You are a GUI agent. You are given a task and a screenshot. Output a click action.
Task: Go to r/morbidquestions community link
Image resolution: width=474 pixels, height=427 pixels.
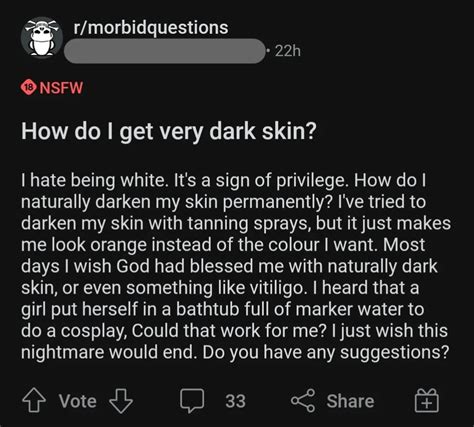pyautogui.click(x=151, y=28)
